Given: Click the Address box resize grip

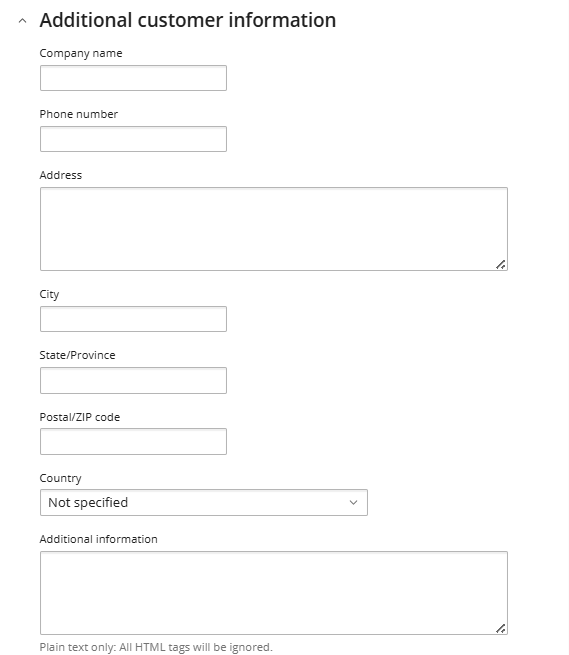Looking at the screenshot, I should [x=500, y=264].
